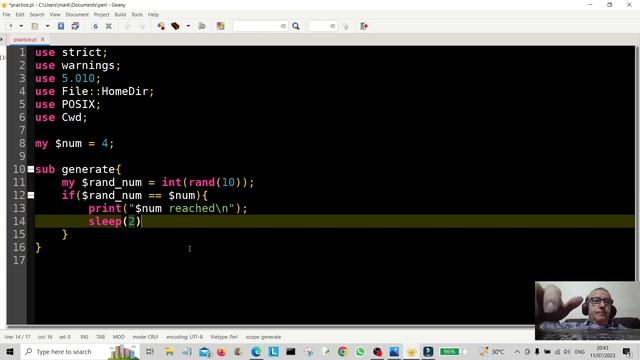Open the View menu
Viewport: 640px width, 360px height.
[55, 14]
